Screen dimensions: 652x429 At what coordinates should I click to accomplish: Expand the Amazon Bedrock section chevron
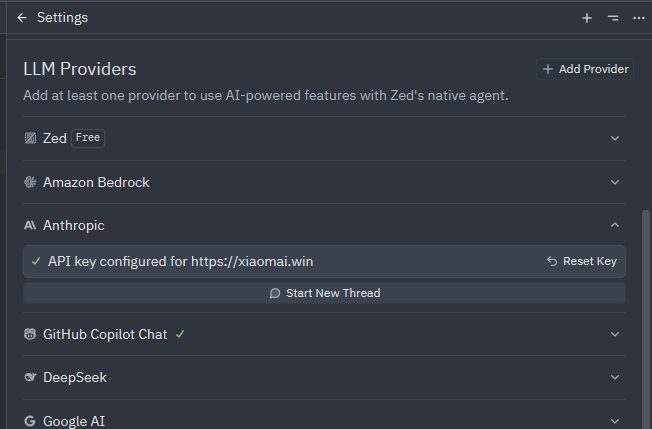(615, 182)
